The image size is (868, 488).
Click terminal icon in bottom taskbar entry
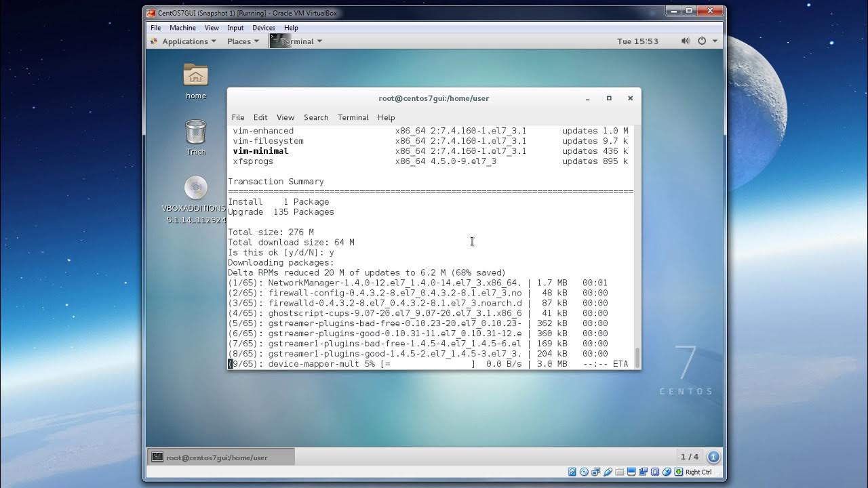(157, 457)
